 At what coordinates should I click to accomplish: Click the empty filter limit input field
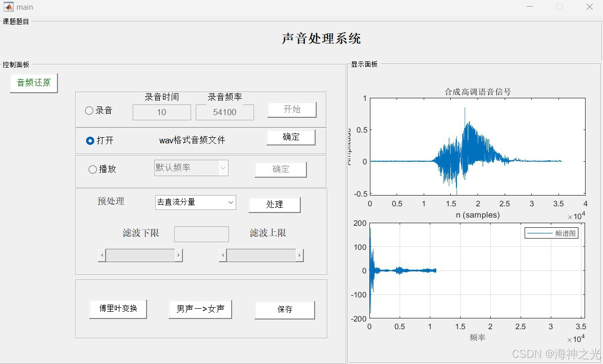point(201,234)
